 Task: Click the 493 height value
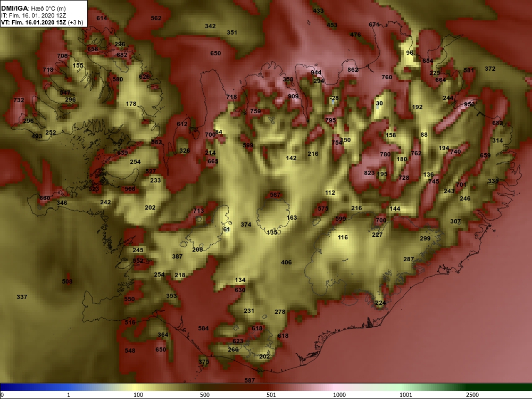click(37, 136)
